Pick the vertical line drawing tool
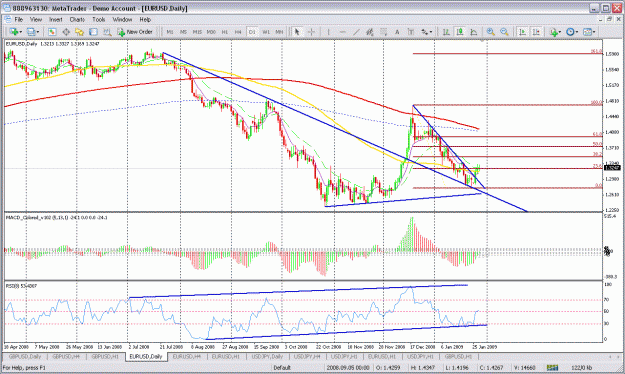625x374 pixels. 328,32
